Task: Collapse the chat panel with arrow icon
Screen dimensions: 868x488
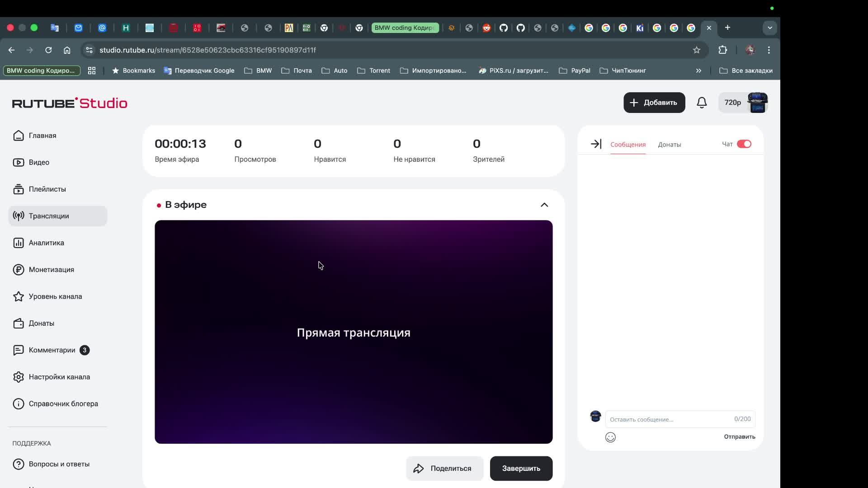Action: (596, 144)
